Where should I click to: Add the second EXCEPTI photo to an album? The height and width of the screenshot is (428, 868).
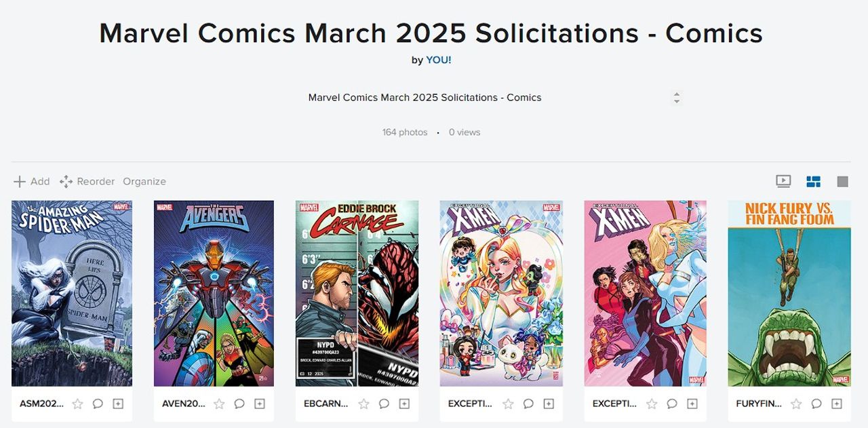click(x=692, y=404)
